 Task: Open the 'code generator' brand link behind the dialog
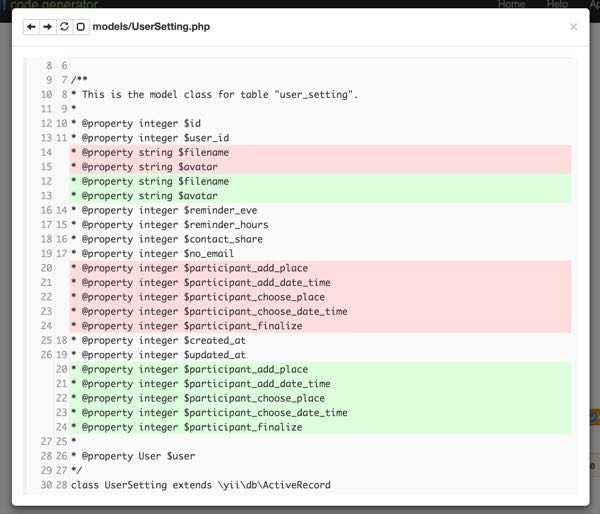coord(54,4)
